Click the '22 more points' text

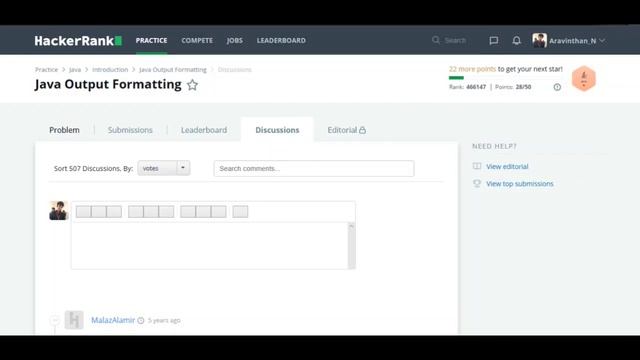coord(472,69)
